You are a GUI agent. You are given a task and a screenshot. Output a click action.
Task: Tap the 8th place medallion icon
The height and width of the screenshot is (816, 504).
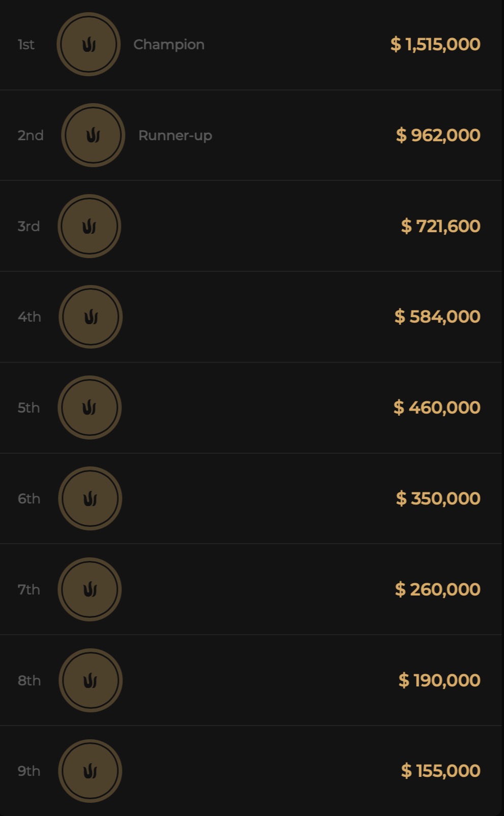91,680
